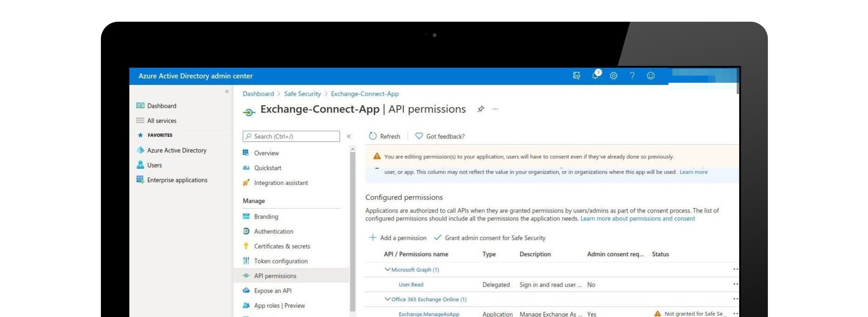
Task: Click the Overview grid icon
Action: 246,152
